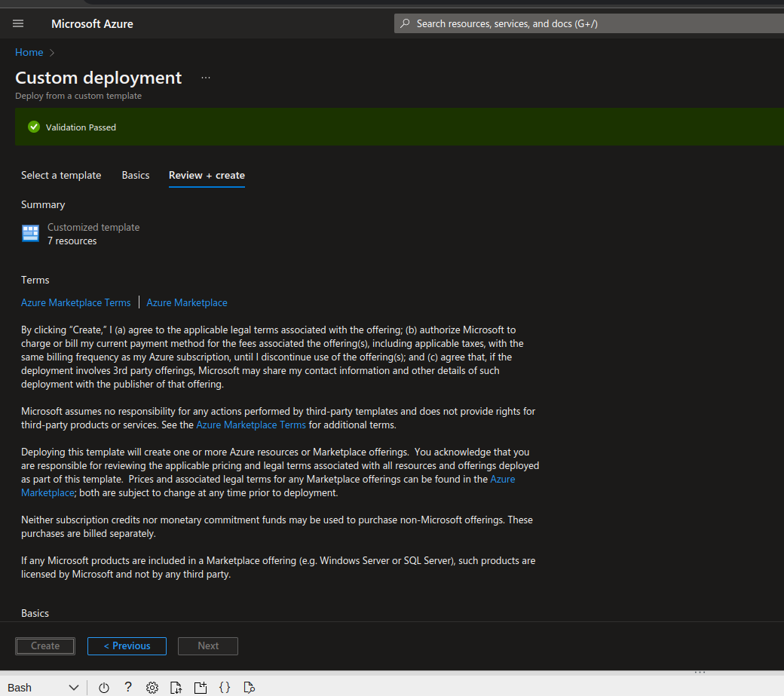Click the Validation Passed message text
784x696 pixels.
[81, 127]
